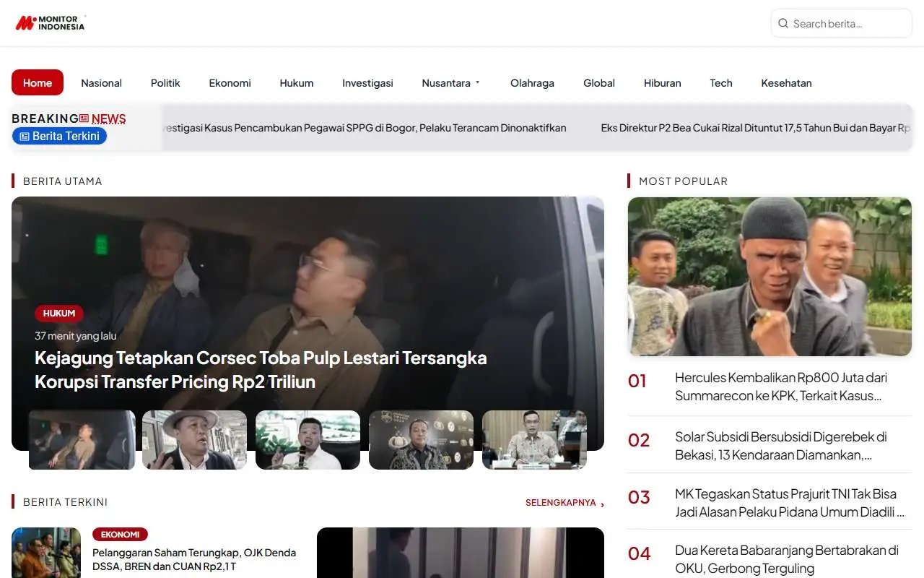924x578 pixels.
Task: Open the Kesehatan section
Action: 786,83
